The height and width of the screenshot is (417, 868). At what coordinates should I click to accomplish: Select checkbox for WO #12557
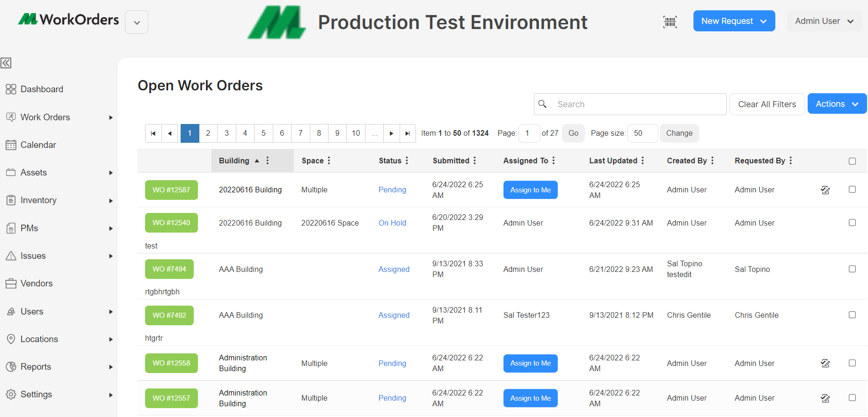(852, 398)
